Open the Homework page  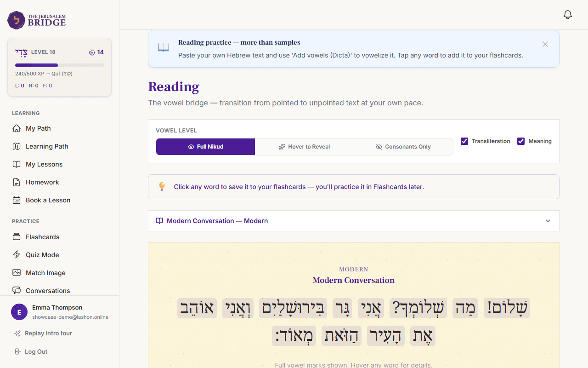(x=60, y=182)
